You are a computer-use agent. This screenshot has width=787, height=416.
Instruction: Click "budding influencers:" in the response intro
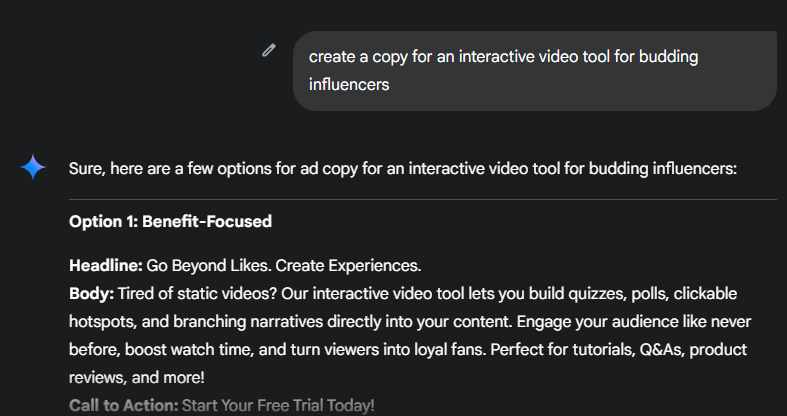point(663,169)
